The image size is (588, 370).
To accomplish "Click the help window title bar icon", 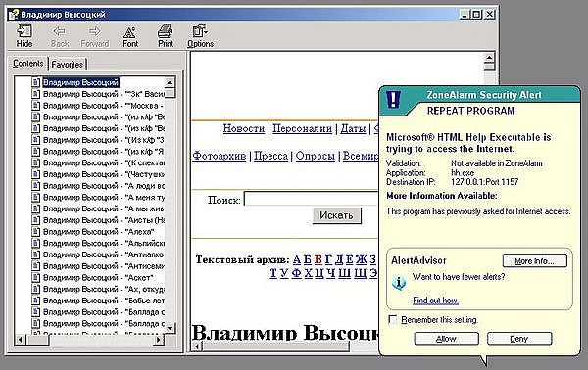I will click(x=14, y=15).
